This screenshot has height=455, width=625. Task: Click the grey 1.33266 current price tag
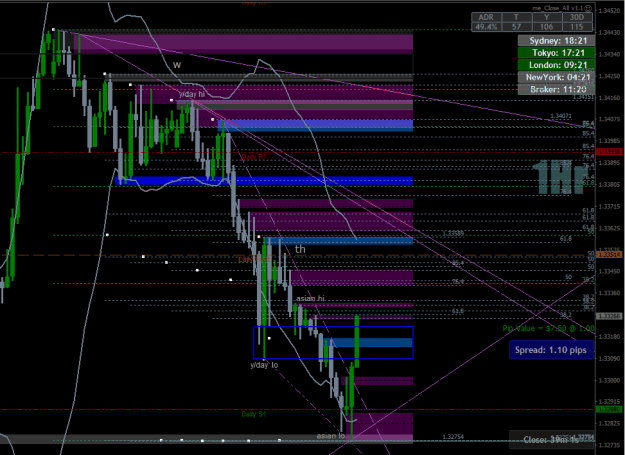pos(610,316)
